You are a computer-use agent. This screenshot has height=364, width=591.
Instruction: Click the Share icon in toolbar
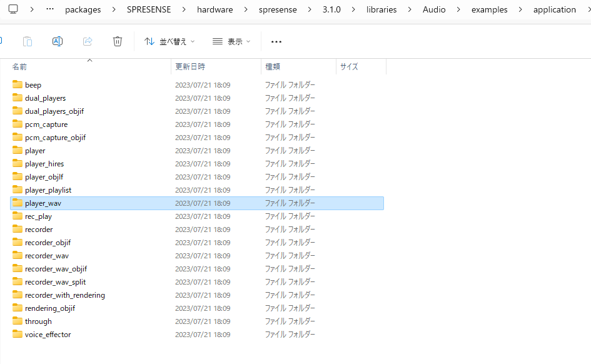(88, 41)
